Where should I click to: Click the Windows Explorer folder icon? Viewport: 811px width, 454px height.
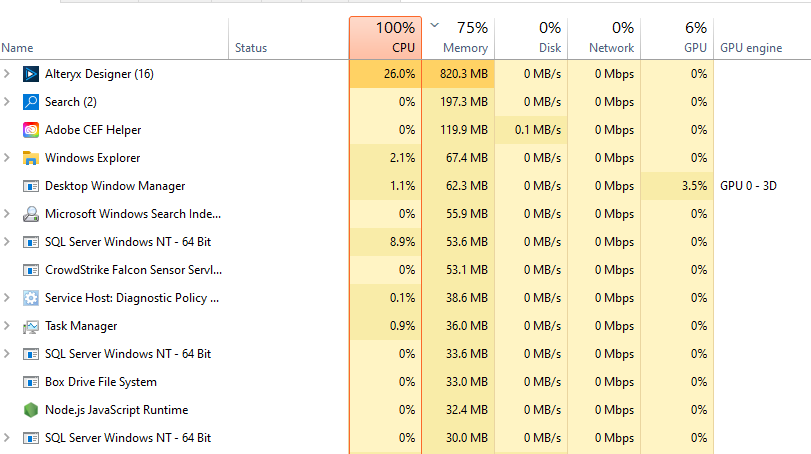30,158
